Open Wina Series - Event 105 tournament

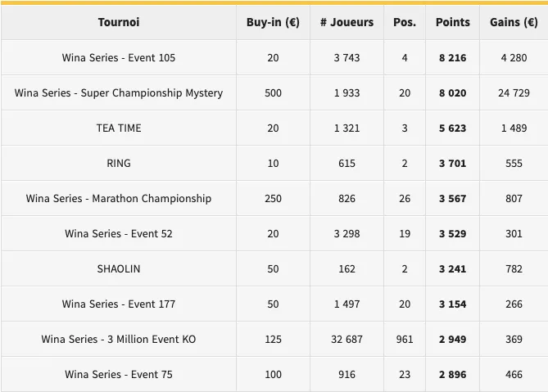tap(119, 58)
